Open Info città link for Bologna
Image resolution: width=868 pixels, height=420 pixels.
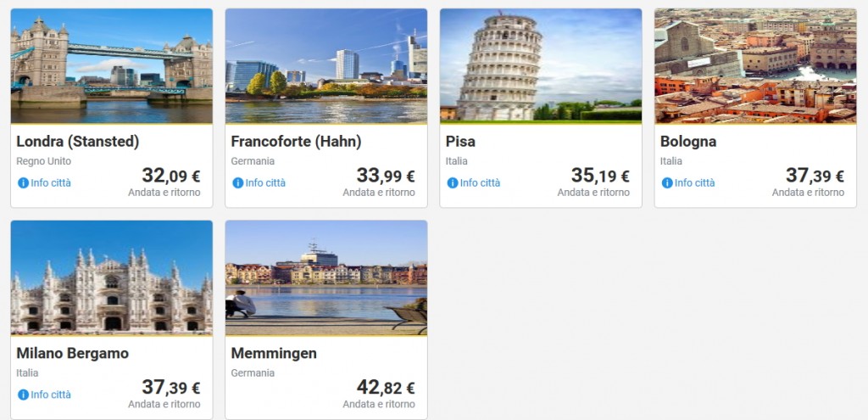click(x=694, y=183)
